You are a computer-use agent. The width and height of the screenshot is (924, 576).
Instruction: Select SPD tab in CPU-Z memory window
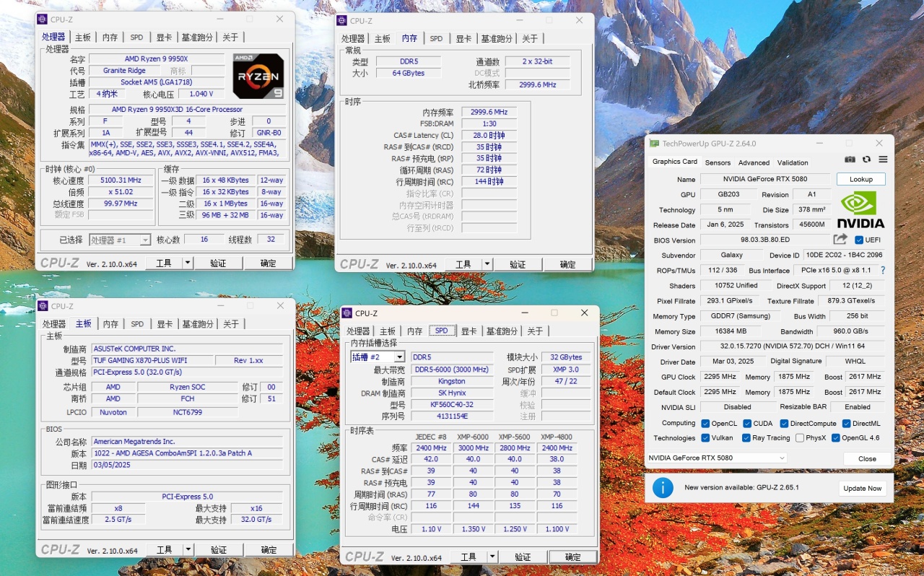436,39
